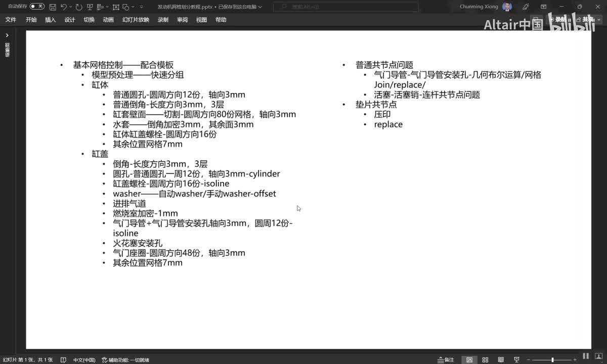Click the line 火花塞安装孔

click(138, 243)
